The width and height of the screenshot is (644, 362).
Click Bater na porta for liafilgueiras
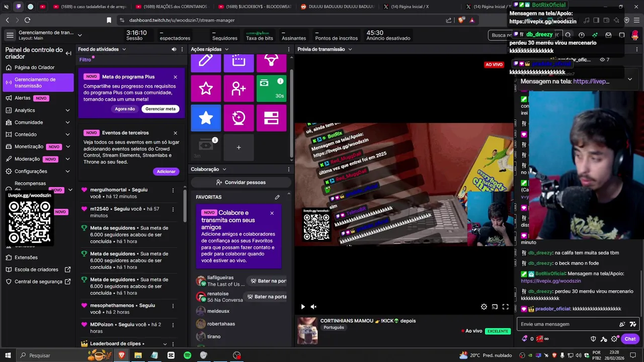pyautogui.click(x=268, y=281)
